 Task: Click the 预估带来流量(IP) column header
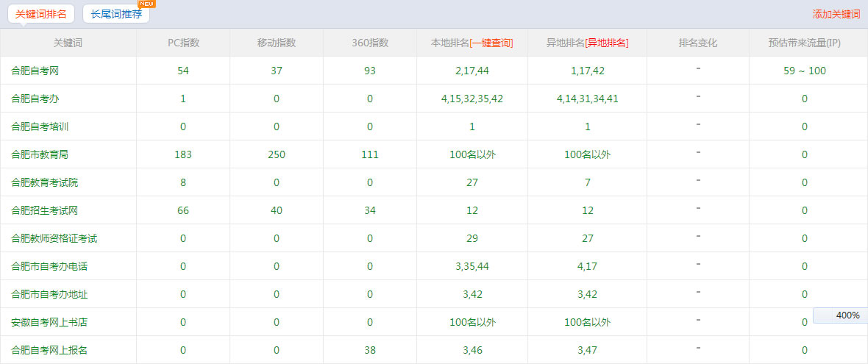pos(805,43)
